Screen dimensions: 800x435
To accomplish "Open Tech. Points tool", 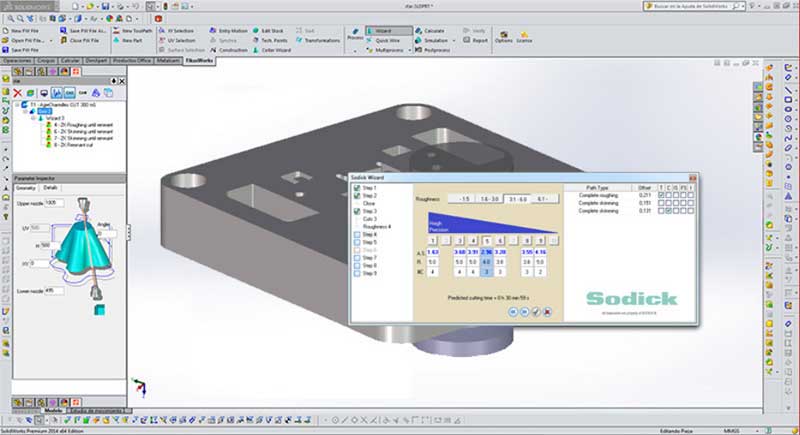I will click(x=270, y=40).
